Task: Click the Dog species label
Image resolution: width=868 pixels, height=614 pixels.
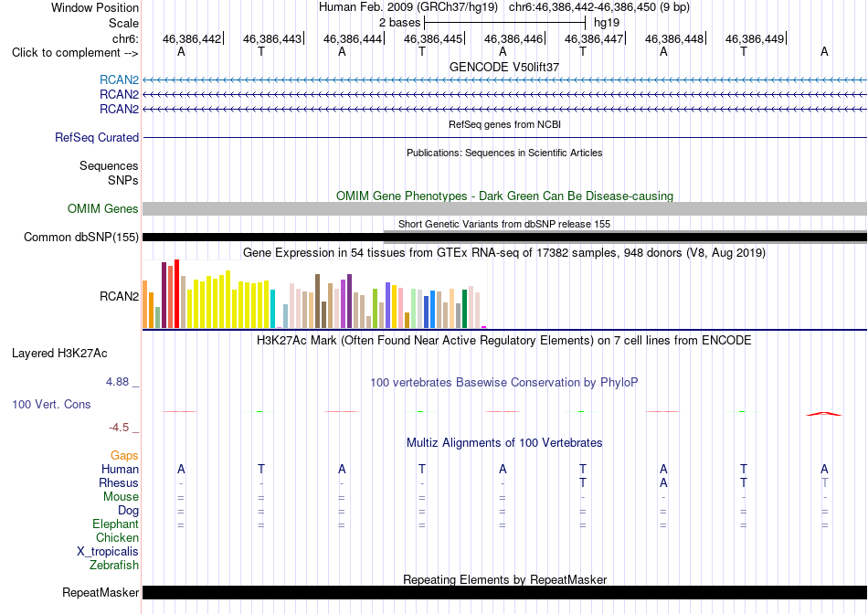Action: click(128, 511)
